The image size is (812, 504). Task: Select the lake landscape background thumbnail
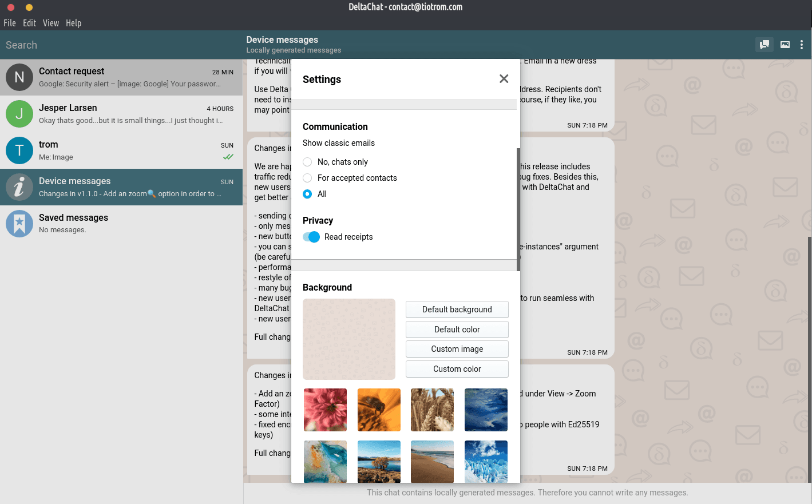[x=379, y=461]
